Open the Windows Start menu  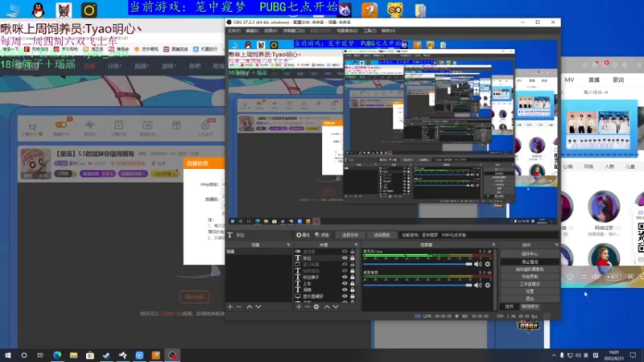pyautogui.click(x=8, y=355)
